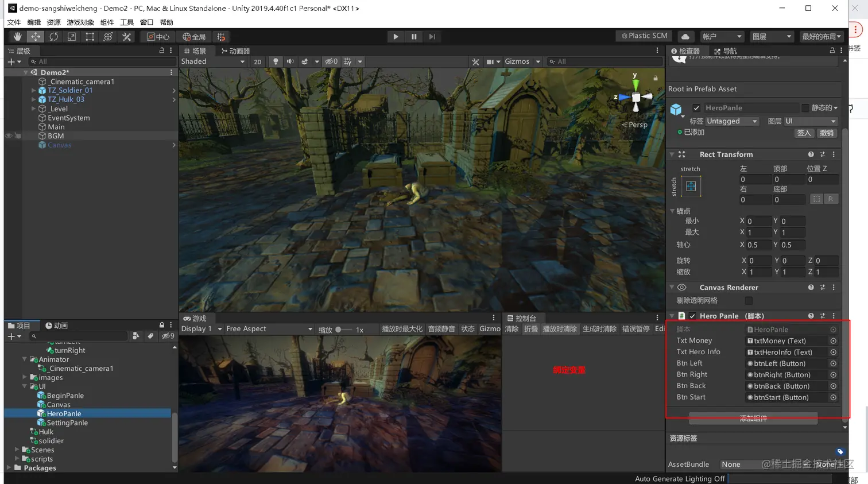
Task: Toggle scene grid visibility icon
Action: tap(348, 61)
